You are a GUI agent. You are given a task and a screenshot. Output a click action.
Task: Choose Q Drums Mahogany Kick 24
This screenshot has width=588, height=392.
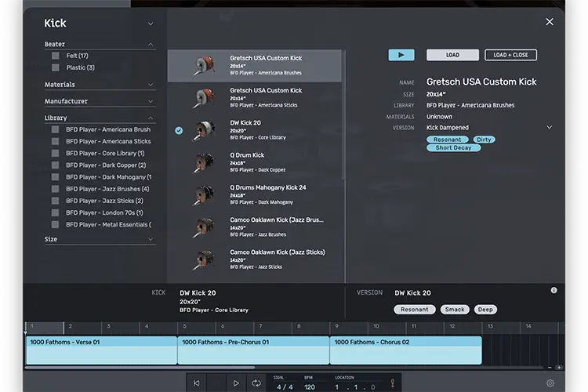[x=254, y=194]
